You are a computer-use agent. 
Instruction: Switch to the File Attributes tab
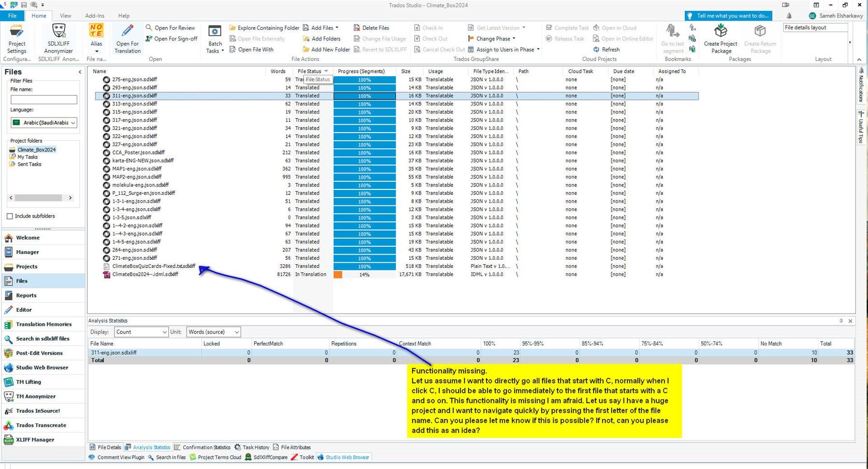tap(292, 447)
